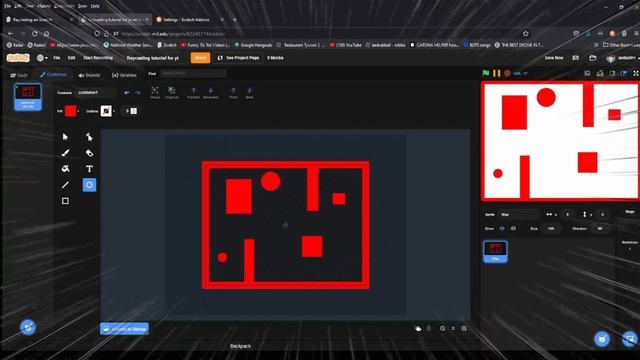Click the sprite x position field
The image size is (640, 360).
567,214
